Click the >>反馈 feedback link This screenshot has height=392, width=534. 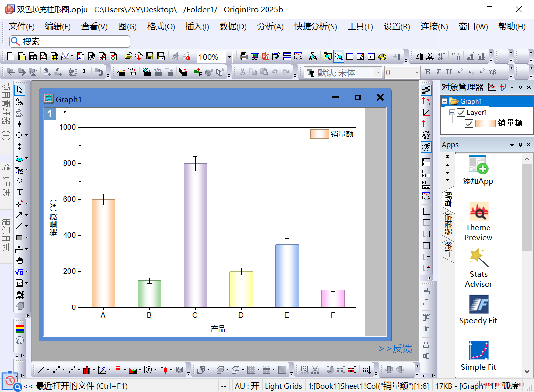tap(395, 348)
